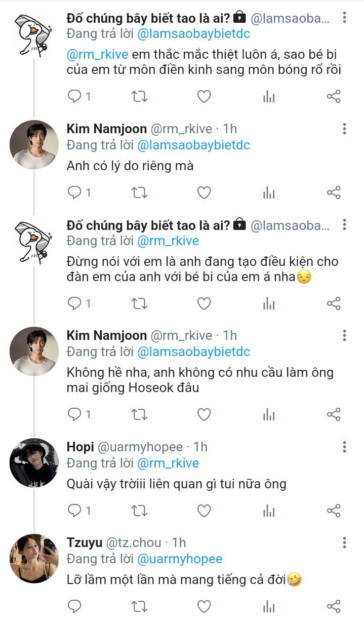364x620 pixels.
Task: Open more options for Tzuyu's tweet
Action: (344, 543)
